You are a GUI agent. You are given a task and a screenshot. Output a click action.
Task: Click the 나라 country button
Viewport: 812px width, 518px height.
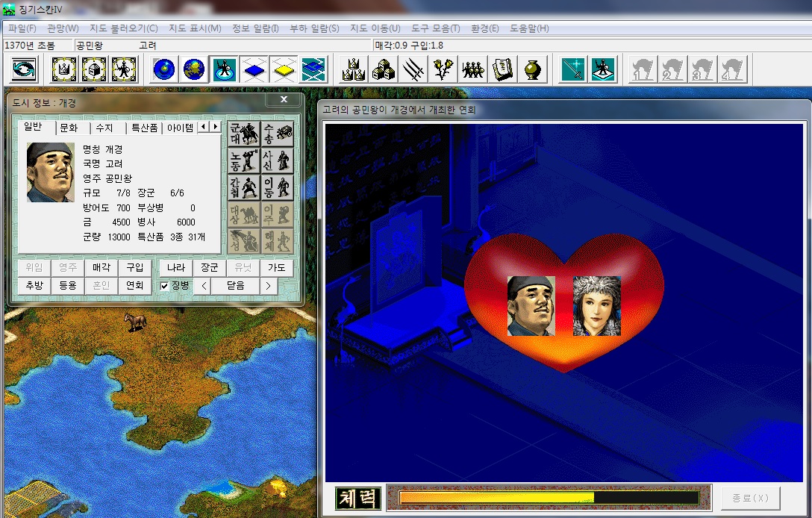(176, 268)
